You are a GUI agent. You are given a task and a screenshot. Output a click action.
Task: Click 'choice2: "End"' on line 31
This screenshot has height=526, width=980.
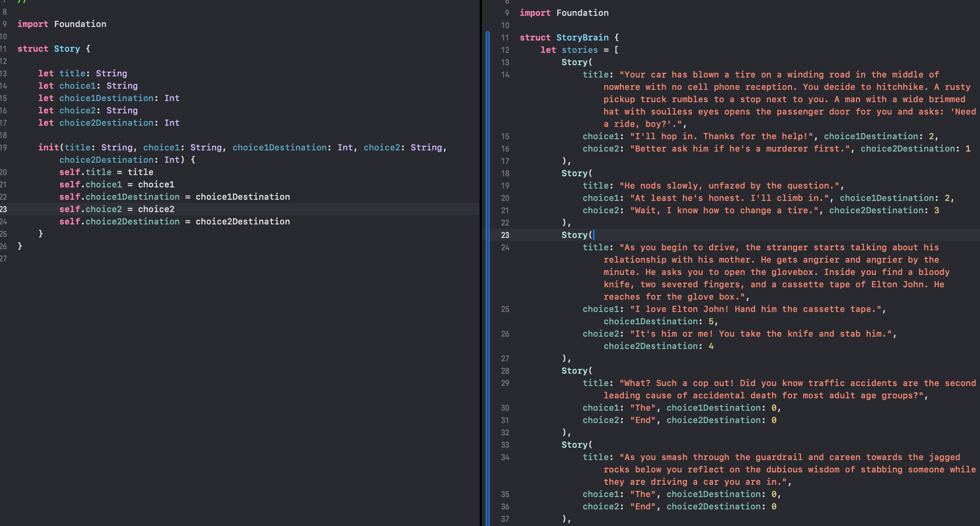(619, 420)
